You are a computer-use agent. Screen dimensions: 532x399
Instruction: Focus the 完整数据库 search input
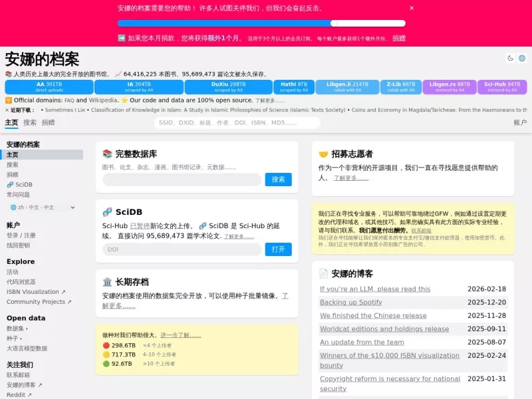tap(182, 180)
